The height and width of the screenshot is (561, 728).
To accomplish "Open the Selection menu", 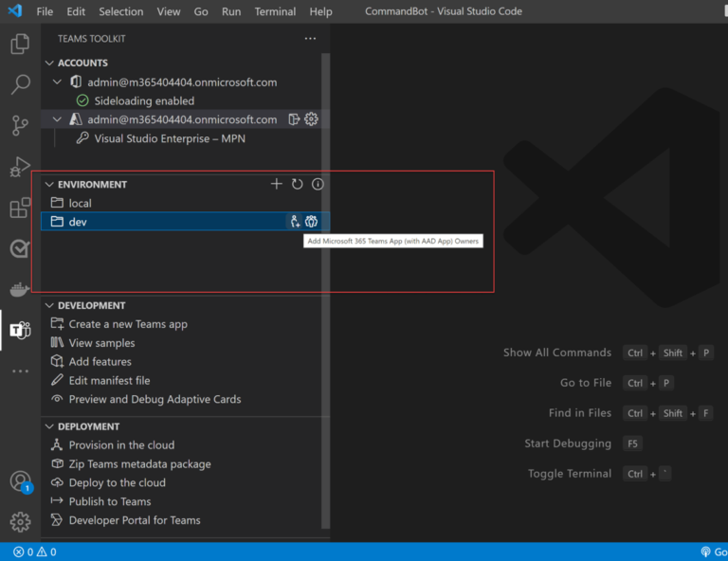I will (x=120, y=11).
